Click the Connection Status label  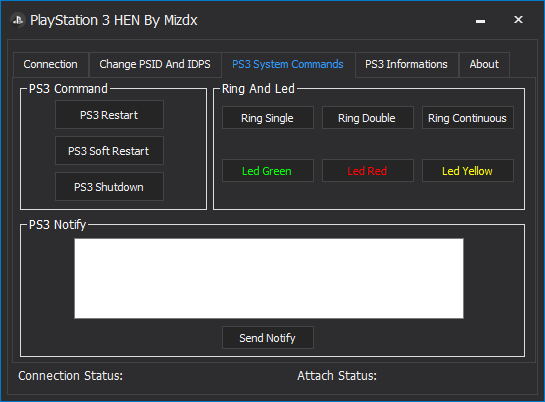point(71,376)
